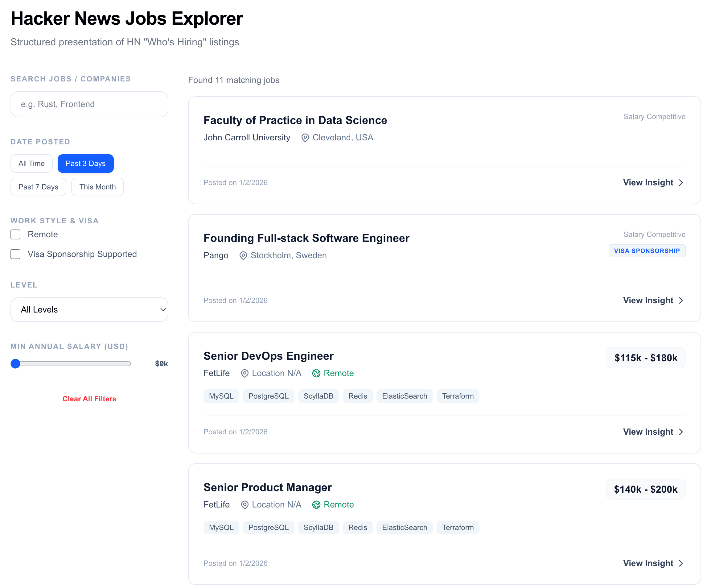Click the globe icon on Senior Product Manager's Remote label
This screenshot has width=711, height=588.
316,505
